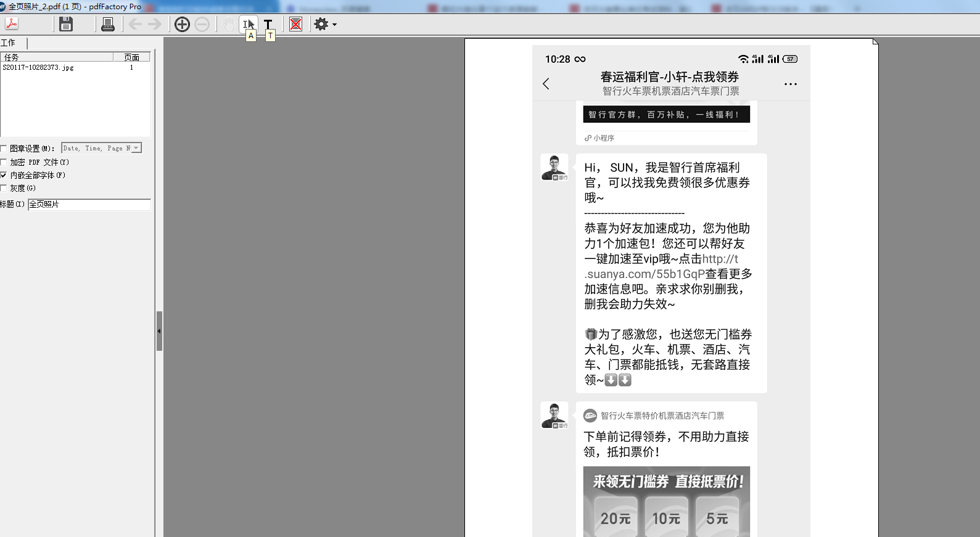Click the pdfFactory Pro title bar app icon
The height and width of the screenshot is (537, 980).
click(x=2, y=6)
